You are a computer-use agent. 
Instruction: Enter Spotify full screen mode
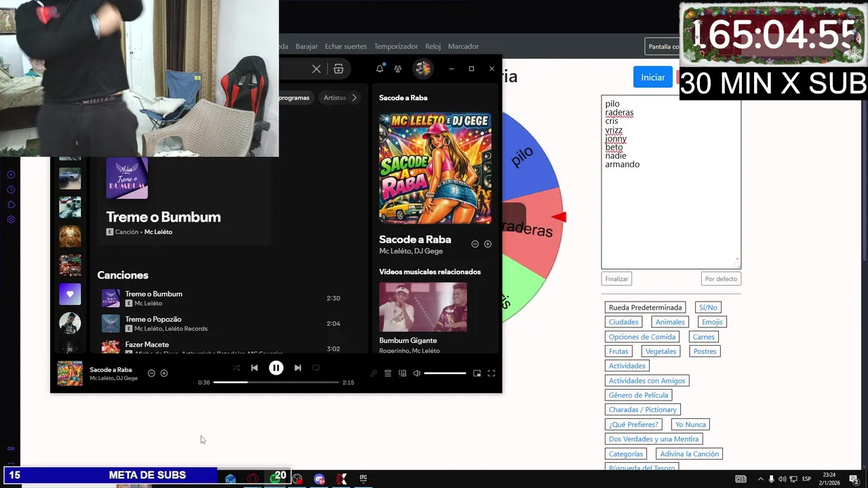click(492, 373)
